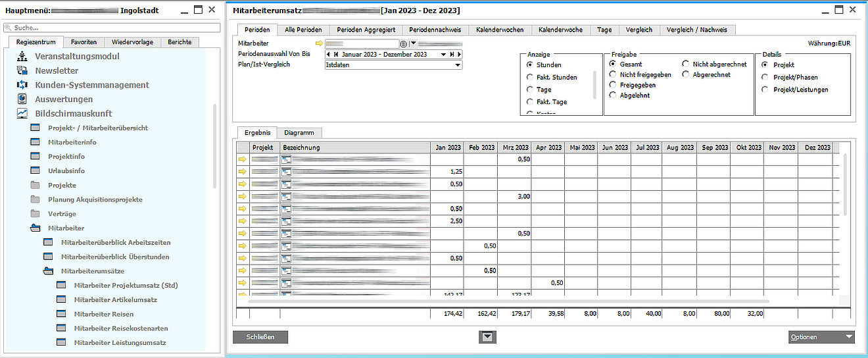Click the Schließen button
The height and width of the screenshot is (358, 868).
click(x=260, y=337)
